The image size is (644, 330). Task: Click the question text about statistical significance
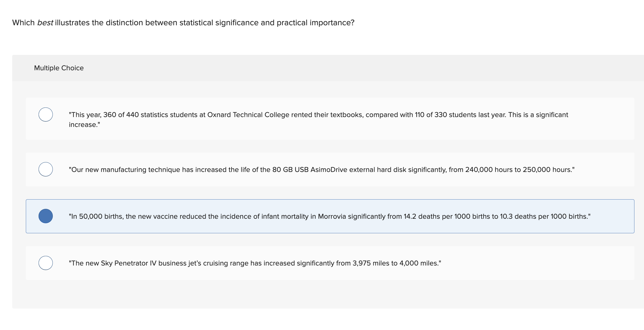tap(183, 23)
